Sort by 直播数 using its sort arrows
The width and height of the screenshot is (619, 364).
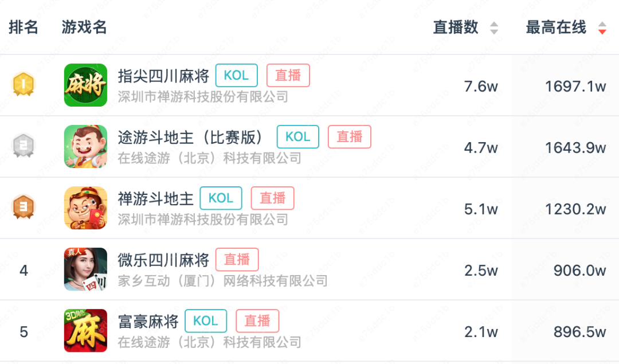[494, 28]
